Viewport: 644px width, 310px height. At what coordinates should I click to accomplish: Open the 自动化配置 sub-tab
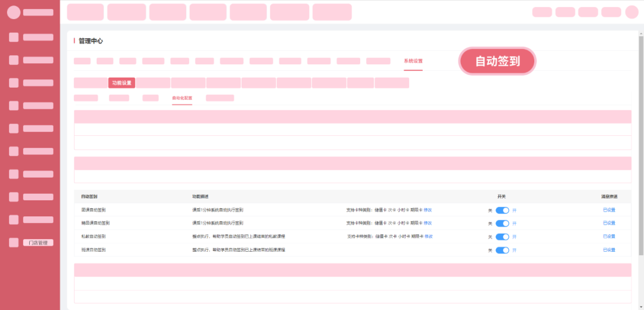(x=182, y=98)
